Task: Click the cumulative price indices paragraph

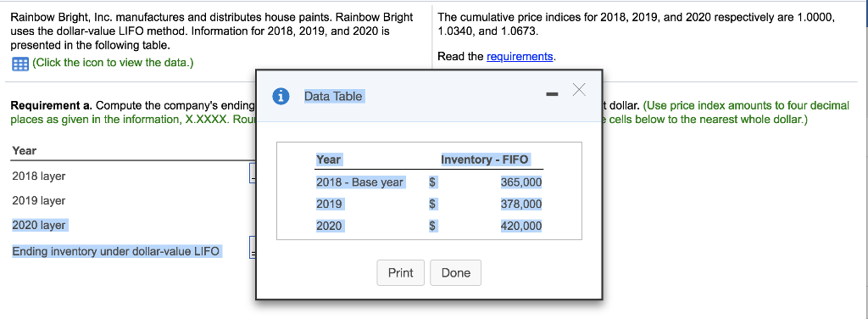Action: point(636,25)
